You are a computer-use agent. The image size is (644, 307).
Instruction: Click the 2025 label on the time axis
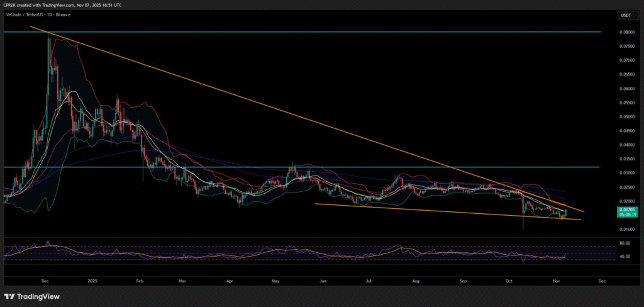(x=93, y=282)
